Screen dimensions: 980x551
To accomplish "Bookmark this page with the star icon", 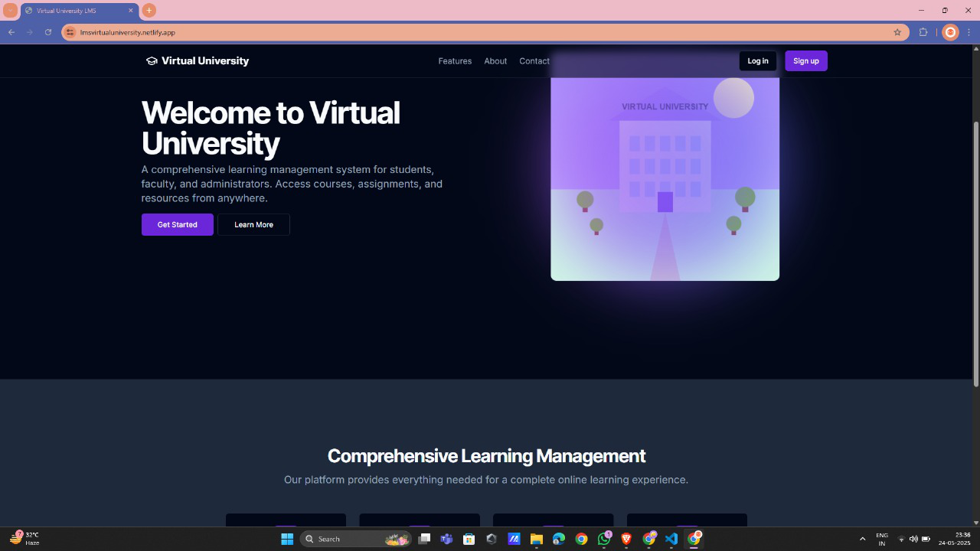I will point(897,32).
